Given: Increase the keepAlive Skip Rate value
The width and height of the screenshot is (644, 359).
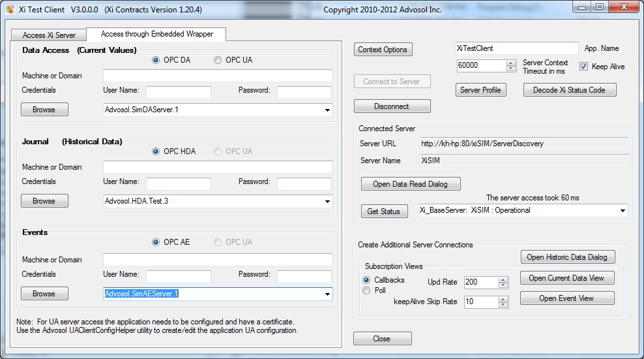Looking at the screenshot, I should click(x=503, y=299).
